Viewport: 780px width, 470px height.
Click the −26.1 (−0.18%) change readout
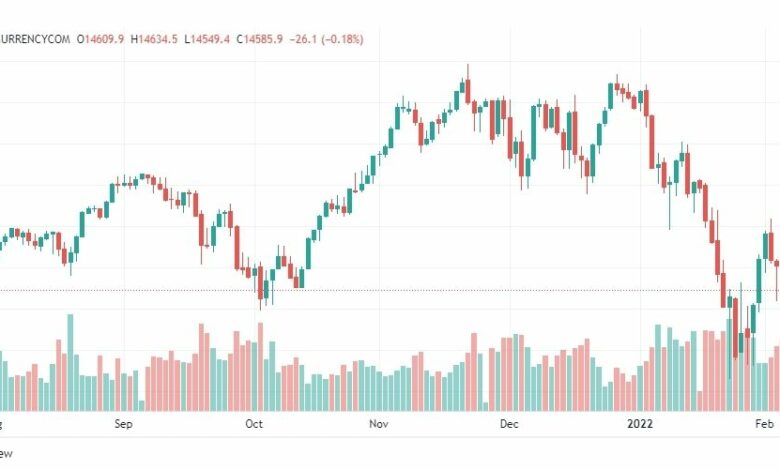click(326, 39)
